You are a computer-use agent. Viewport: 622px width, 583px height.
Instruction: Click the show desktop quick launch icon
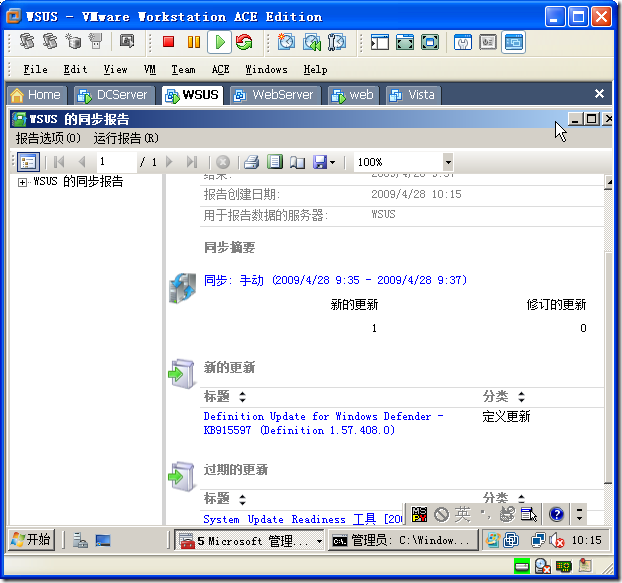pyautogui.click(x=103, y=541)
